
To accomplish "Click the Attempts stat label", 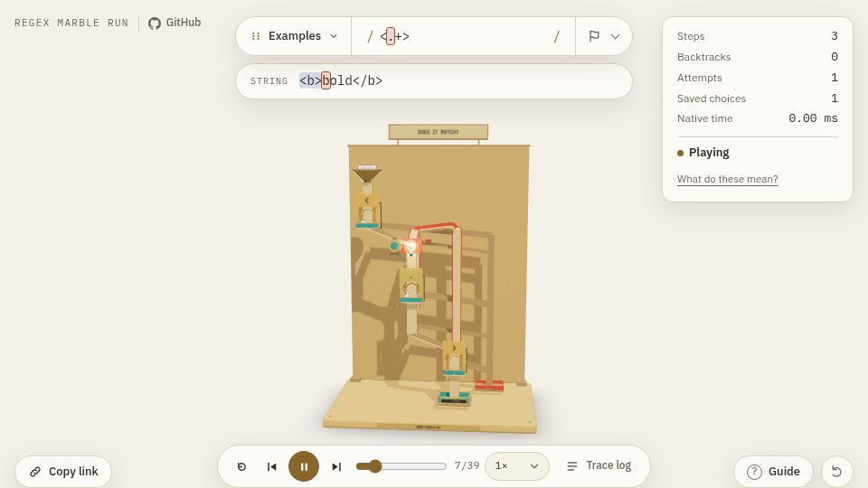I will [699, 78].
